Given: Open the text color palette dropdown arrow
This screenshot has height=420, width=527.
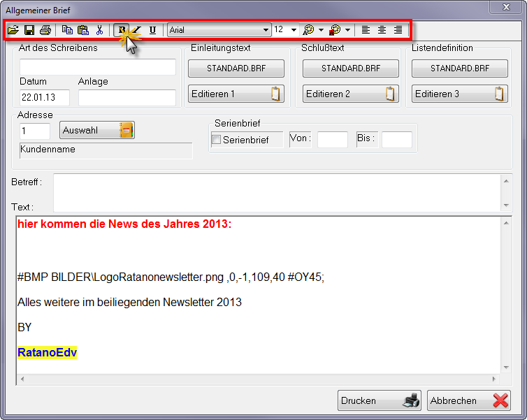Looking at the screenshot, I should click(321, 30).
